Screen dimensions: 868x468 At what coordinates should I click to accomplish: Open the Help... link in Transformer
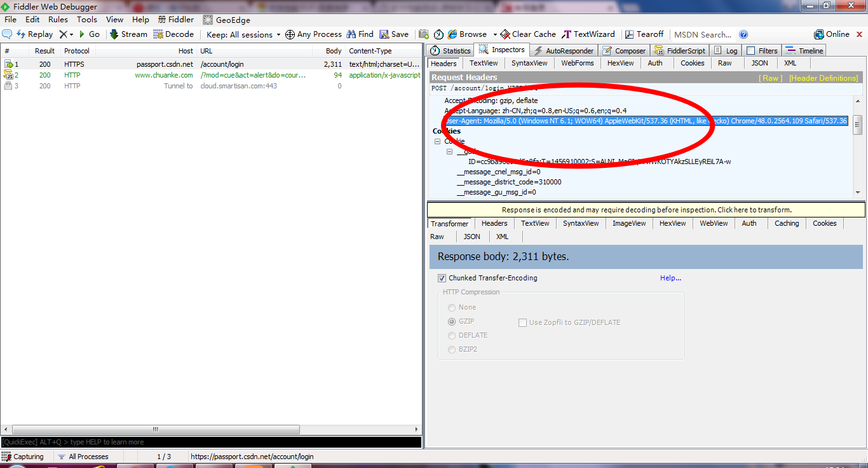(x=670, y=278)
